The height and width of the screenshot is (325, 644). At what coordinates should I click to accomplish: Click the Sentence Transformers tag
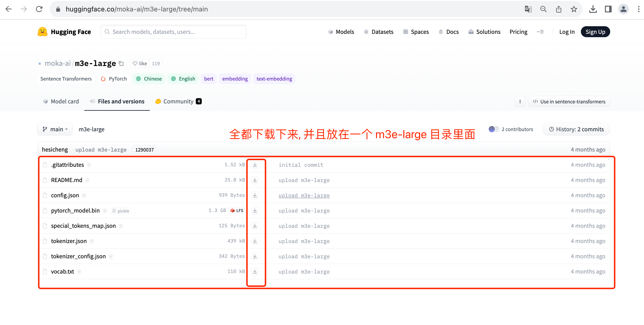pyautogui.click(x=66, y=79)
